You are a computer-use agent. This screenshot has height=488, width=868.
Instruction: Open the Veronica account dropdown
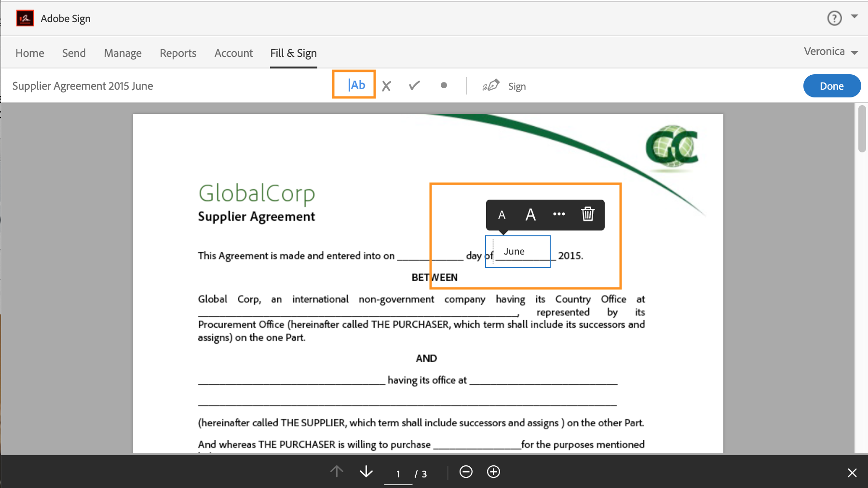[x=830, y=52]
